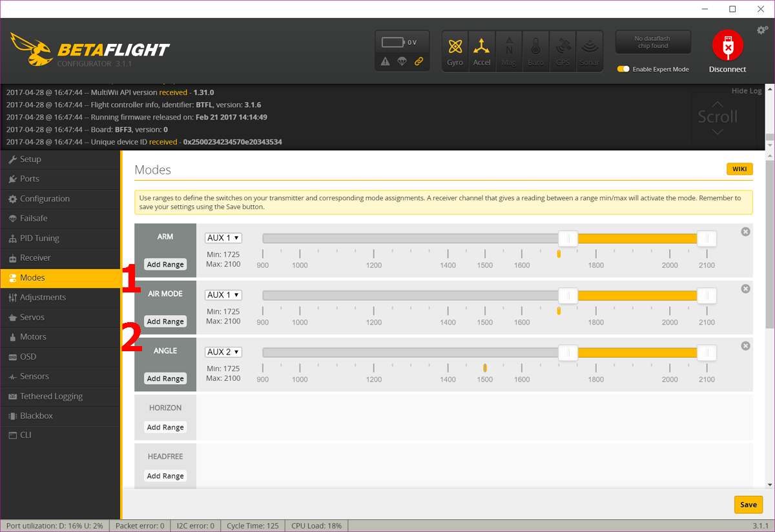The image size is (775, 532).
Task: Click the Sonar sensor icon
Action: [589, 50]
